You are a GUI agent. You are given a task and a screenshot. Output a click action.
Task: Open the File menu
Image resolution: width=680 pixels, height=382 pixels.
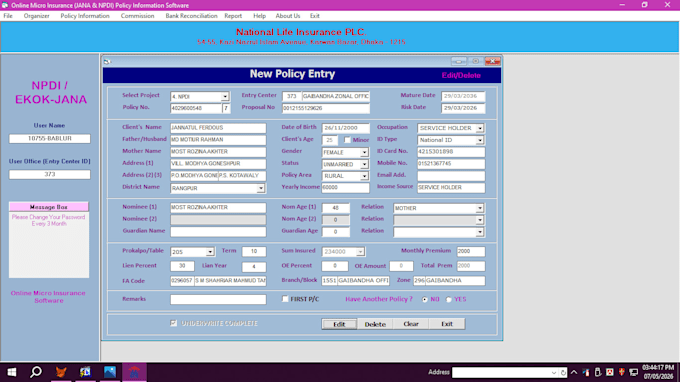[x=8, y=16]
